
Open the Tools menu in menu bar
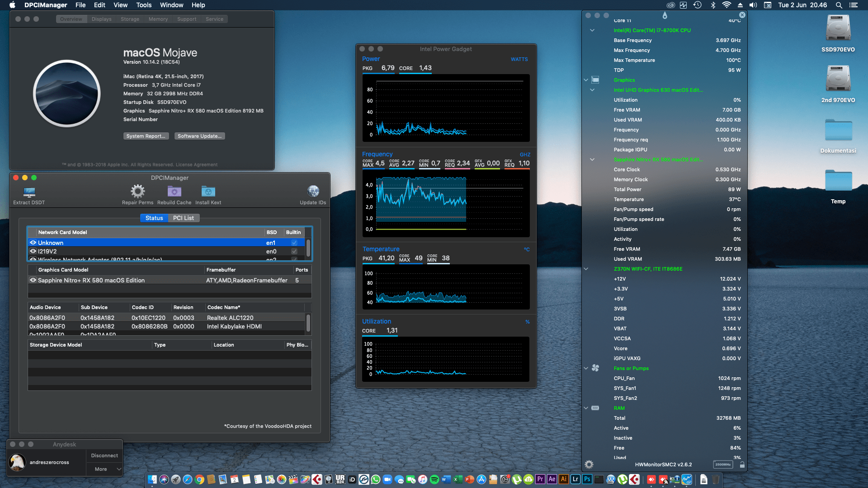tap(143, 5)
